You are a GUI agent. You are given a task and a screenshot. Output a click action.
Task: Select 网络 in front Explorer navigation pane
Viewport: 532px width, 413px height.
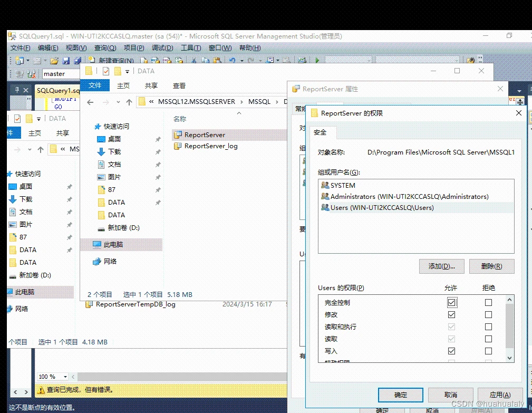(110, 261)
